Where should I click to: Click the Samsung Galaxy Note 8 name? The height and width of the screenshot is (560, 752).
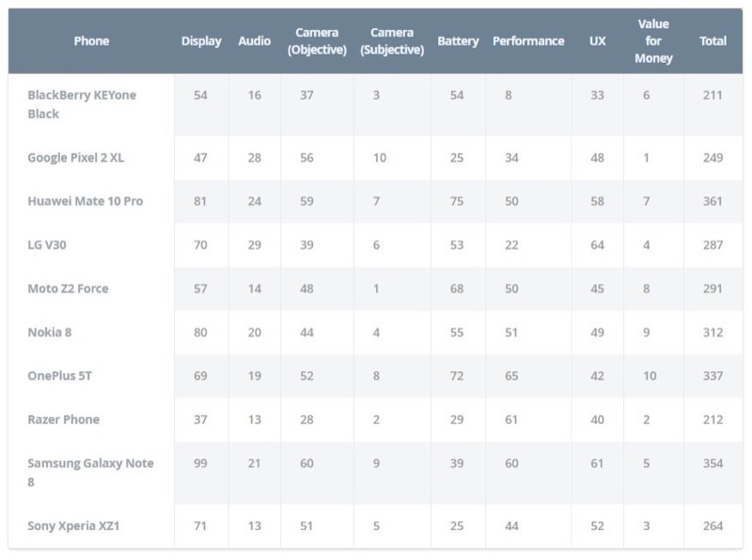(90, 472)
